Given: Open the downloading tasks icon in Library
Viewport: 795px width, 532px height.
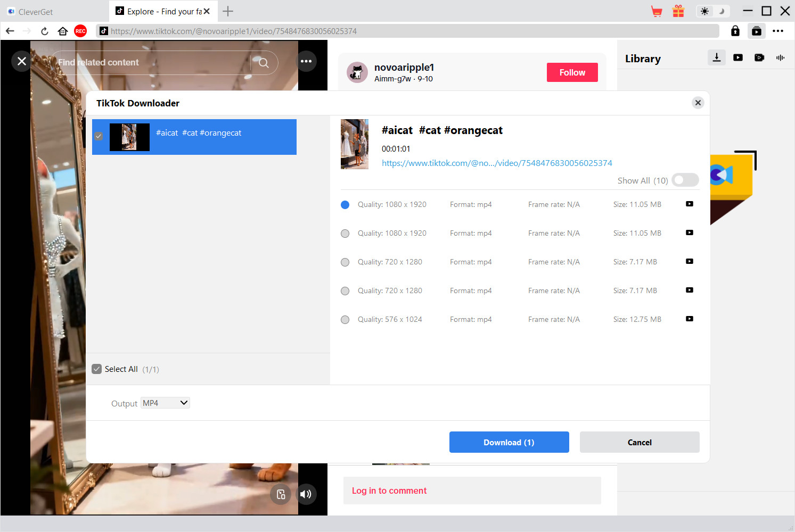Looking at the screenshot, I should [x=716, y=57].
